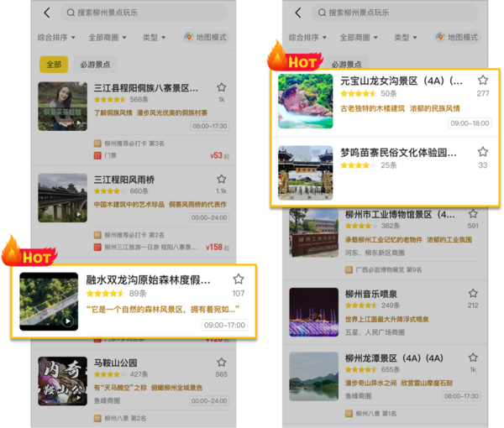Open the 梦呜苗寨民俗文化体验园 thumbnail
This screenshot has width=504, height=428.
[305, 173]
